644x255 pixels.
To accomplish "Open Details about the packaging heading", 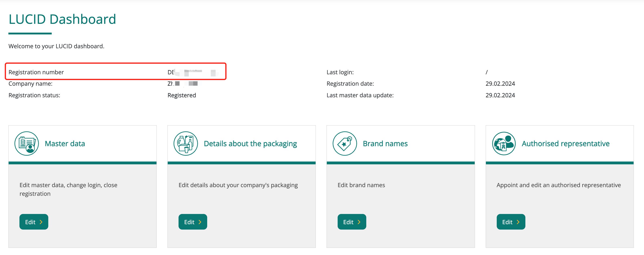I will click(x=250, y=144).
